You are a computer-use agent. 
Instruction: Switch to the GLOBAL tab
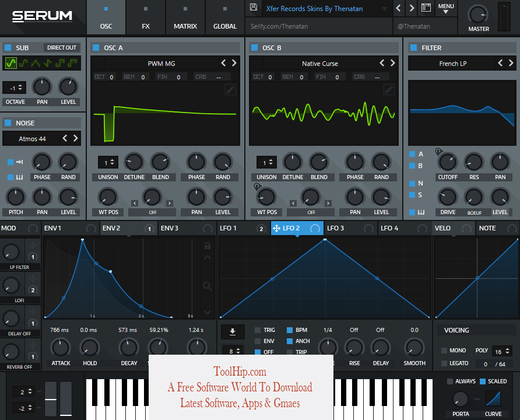[x=225, y=17]
